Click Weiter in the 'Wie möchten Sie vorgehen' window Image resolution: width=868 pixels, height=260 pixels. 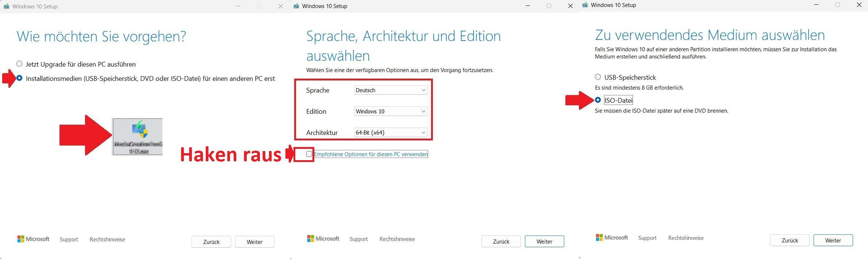255,242
